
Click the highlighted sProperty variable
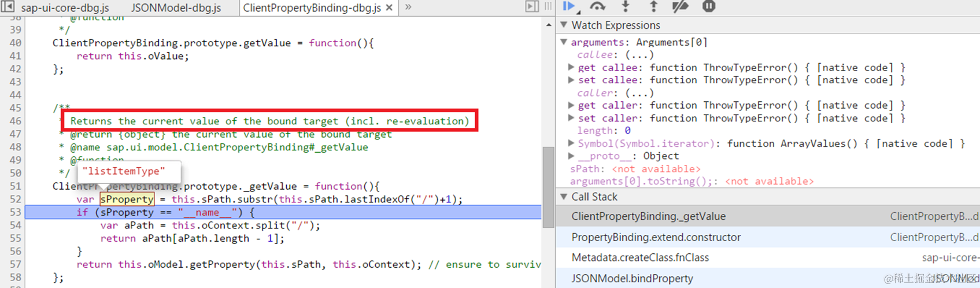[x=127, y=199]
